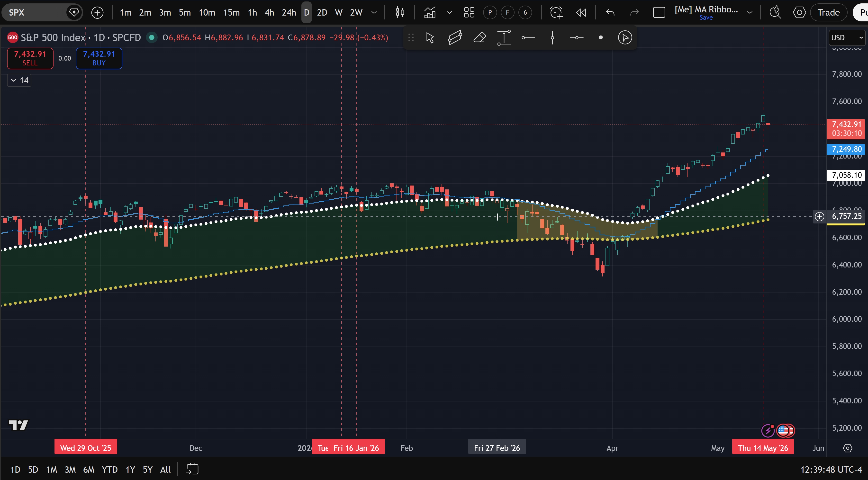Set date range to 6M

click(x=89, y=470)
